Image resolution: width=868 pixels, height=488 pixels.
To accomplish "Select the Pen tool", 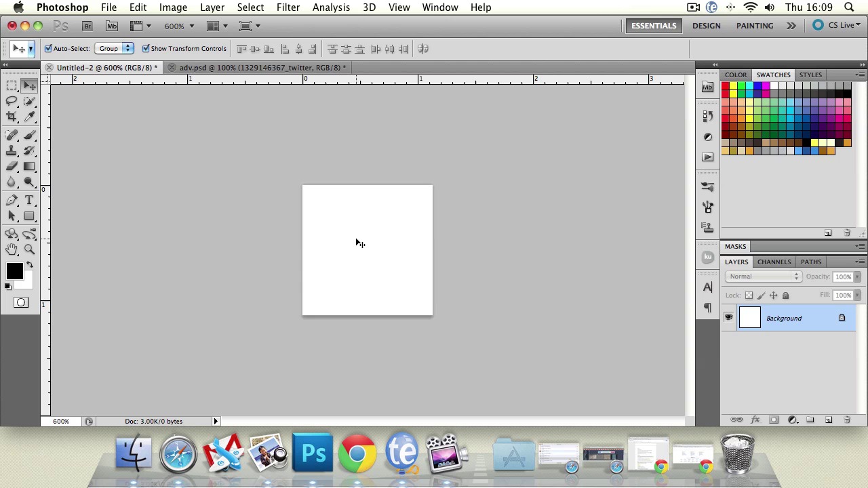I will tap(12, 200).
